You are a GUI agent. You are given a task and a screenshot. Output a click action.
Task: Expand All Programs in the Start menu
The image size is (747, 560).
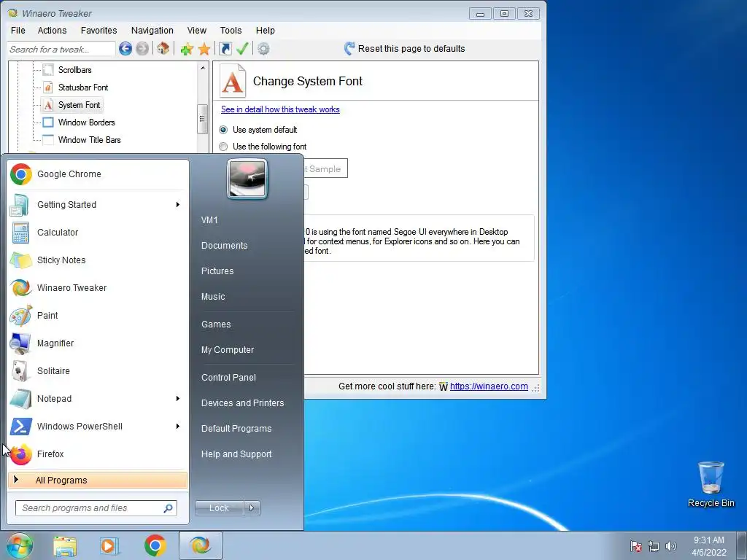[x=98, y=480]
